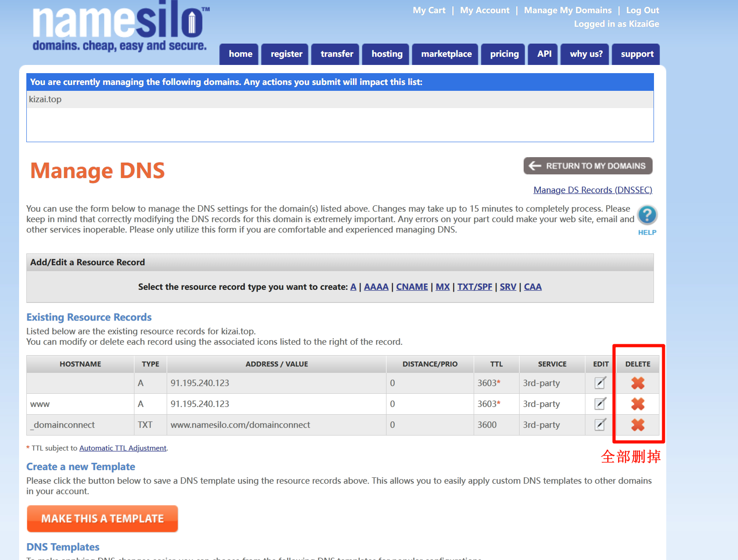Delete the root A record 91.195.240.123

coord(638,383)
